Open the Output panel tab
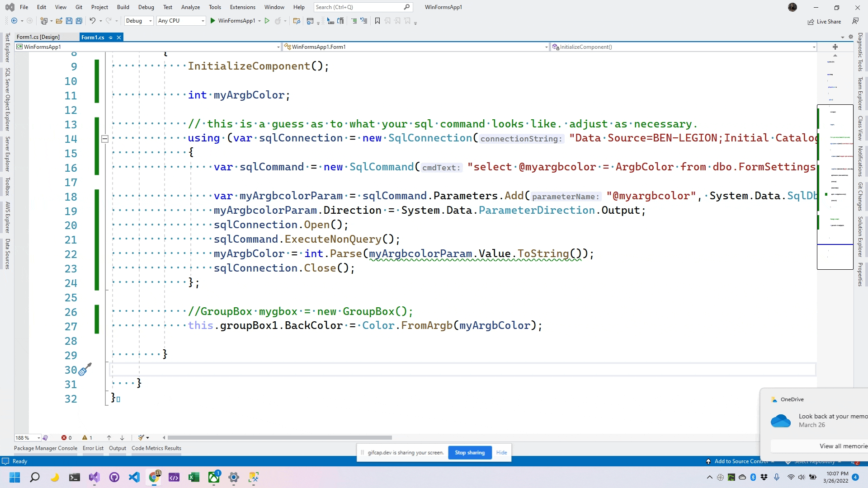This screenshot has width=868, height=488. [118, 448]
